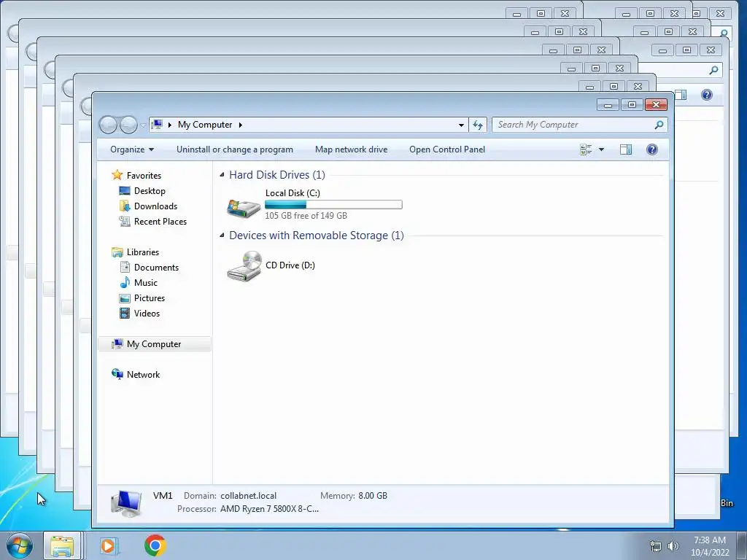Maximize the front My Computer window
The height and width of the screenshot is (560, 747).
click(632, 105)
